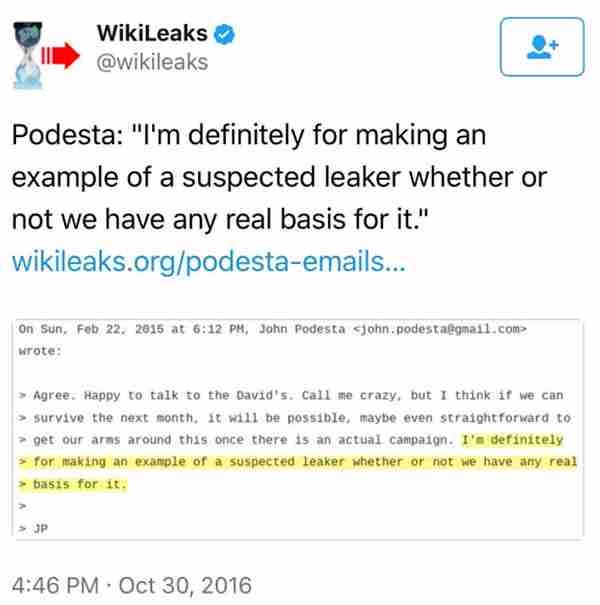Click the blue verified checkmark badge
Screen dimensions: 600x605
click(x=224, y=34)
